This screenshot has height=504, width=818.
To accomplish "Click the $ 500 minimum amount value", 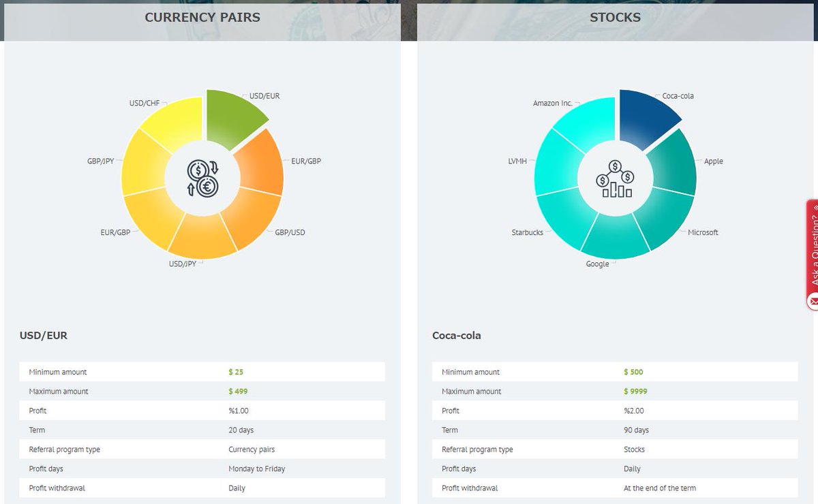I will point(633,372).
